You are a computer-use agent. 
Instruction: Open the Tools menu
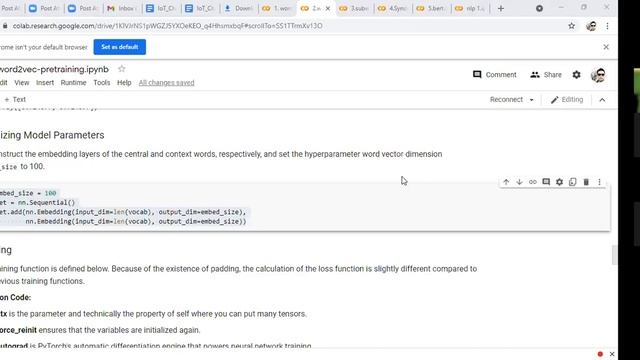(x=102, y=83)
